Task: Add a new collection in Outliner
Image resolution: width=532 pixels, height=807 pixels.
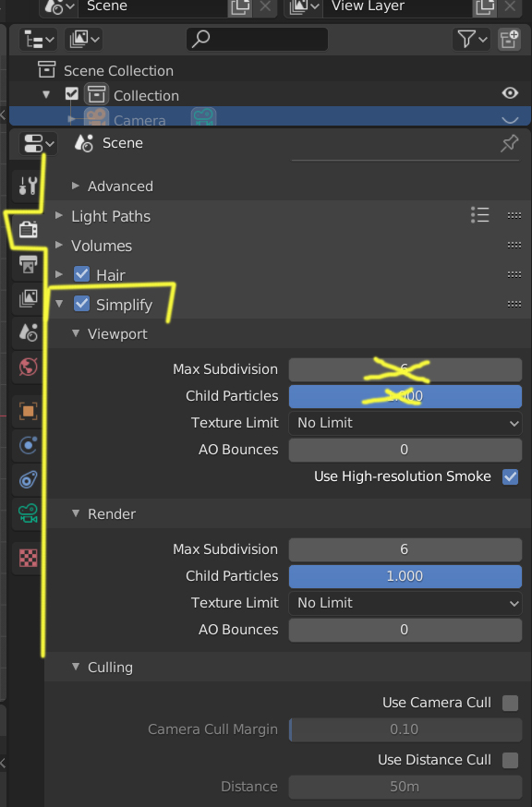Action: click(509, 39)
